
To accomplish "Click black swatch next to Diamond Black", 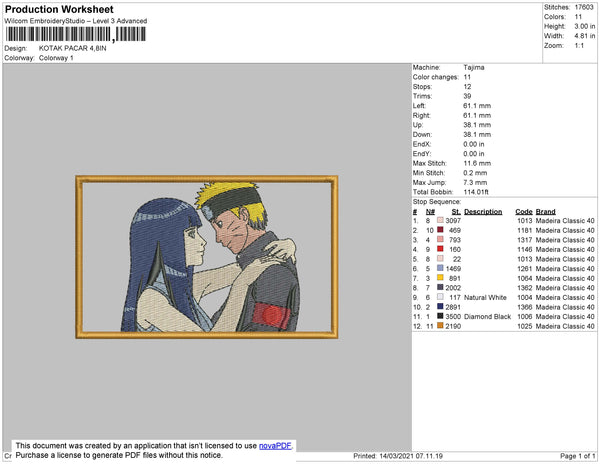I will tap(440, 316).
